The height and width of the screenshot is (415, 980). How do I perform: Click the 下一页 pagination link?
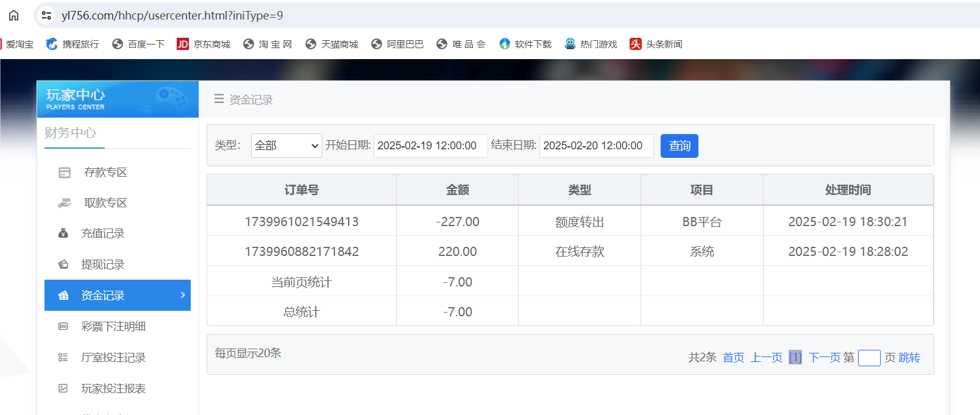tap(825, 358)
